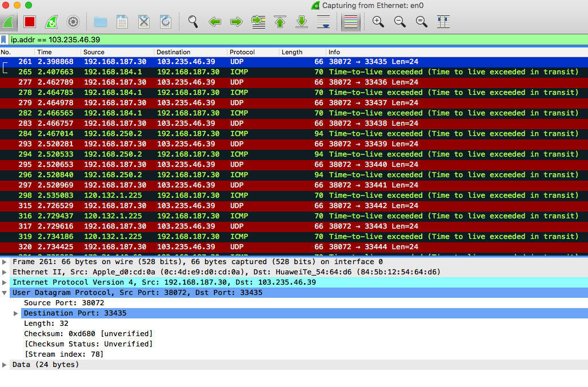Open a capture file with the folder icon
This screenshot has height=387, width=588.
pyautogui.click(x=100, y=22)
